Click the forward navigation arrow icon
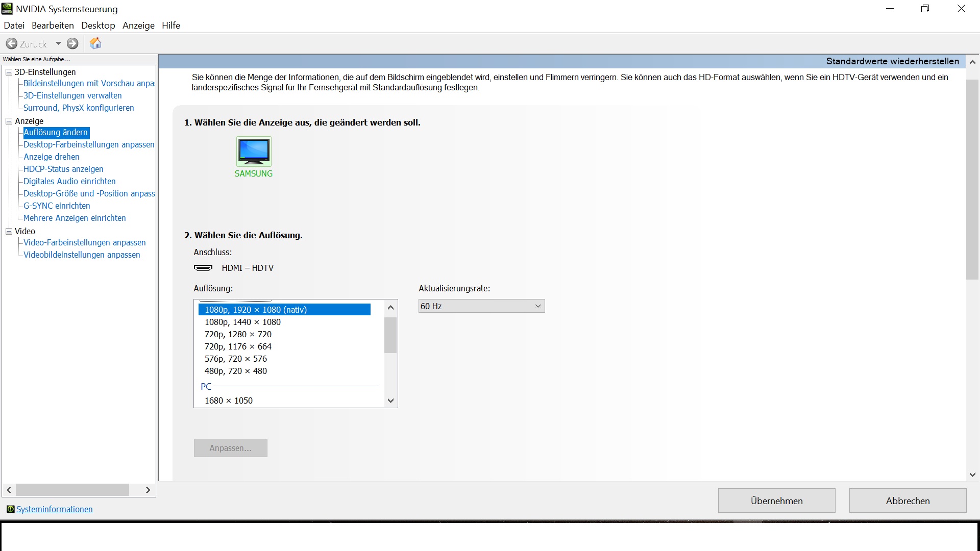 (73, 44)
